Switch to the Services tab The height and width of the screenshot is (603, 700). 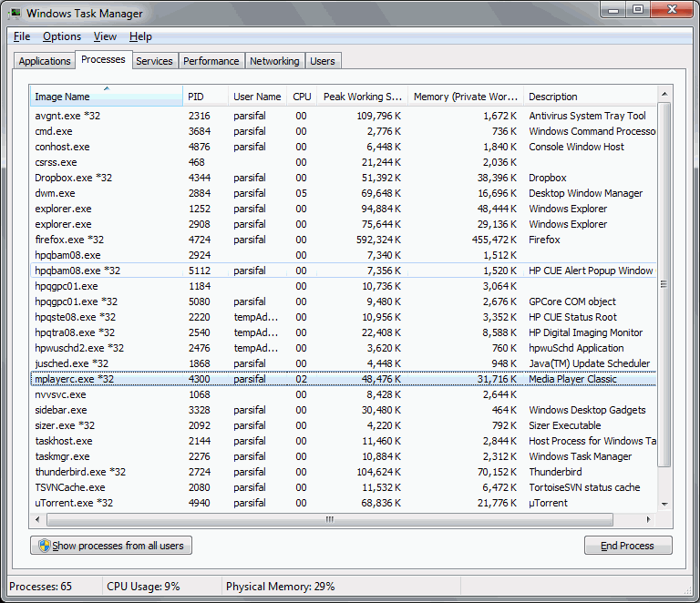(154, 61)
